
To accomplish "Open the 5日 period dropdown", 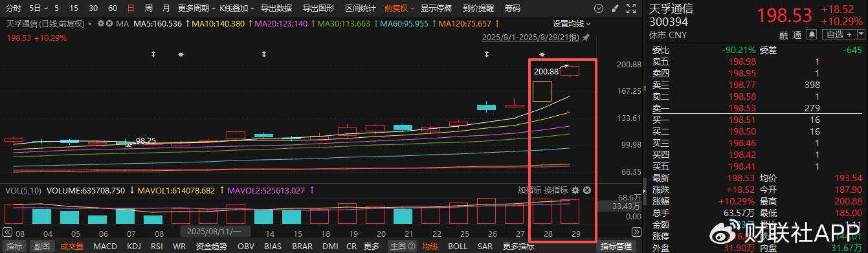I will click(x=39, y=8).
